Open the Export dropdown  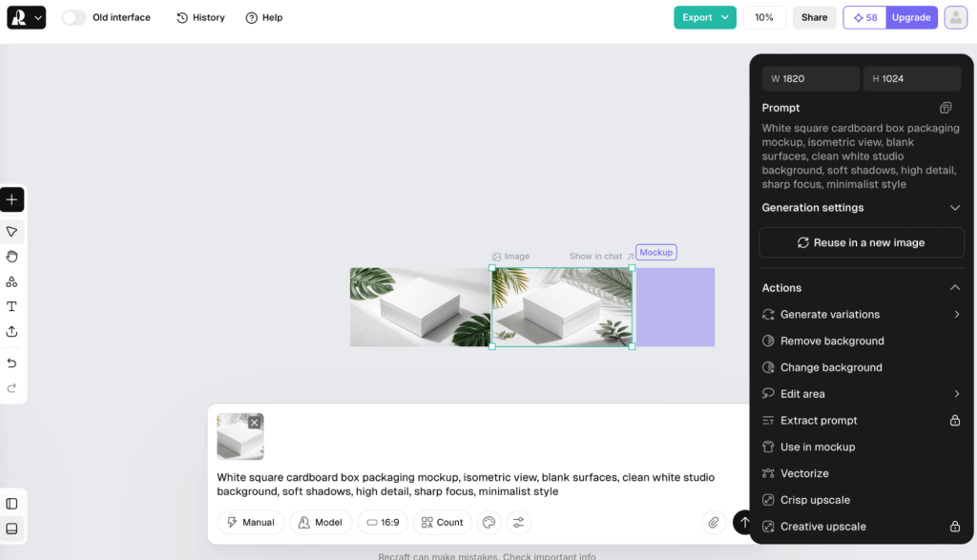705,17
